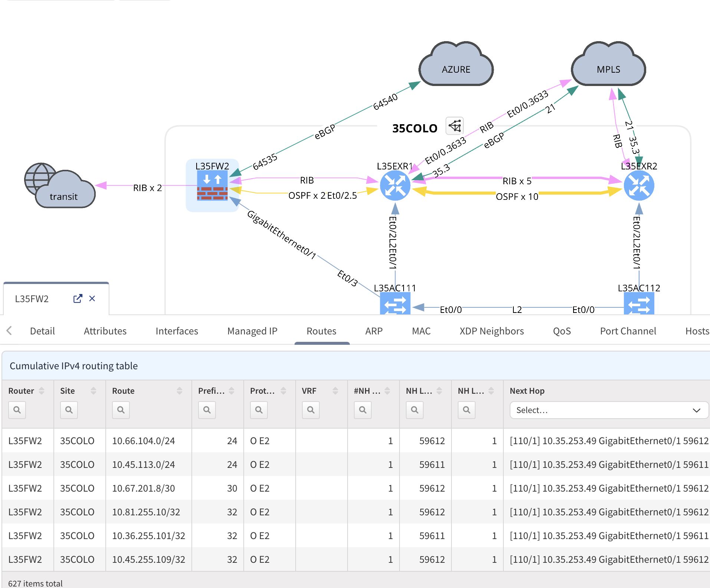Switch to the Interfaces tab
Screen dimensions: 710x588
point(177,331)
